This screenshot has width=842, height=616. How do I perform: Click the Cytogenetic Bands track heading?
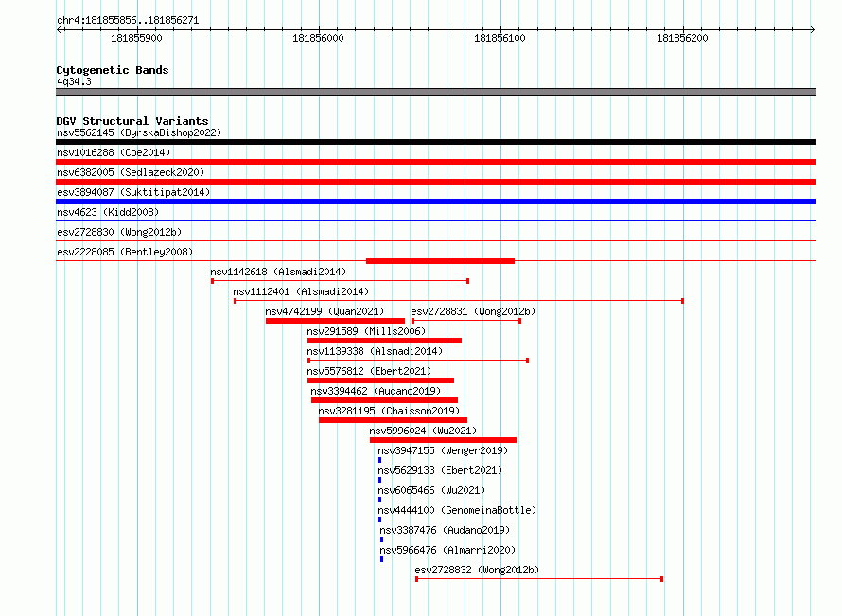pyautogui.click(x=113, y=70)
